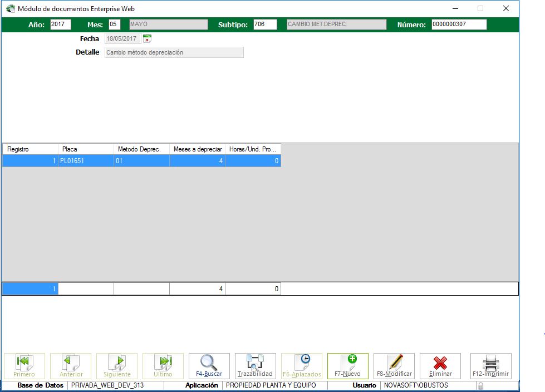Click the Fecha field 18/05/2017
Viewport: 545px width, 392px height.
(x=123, y=38)
